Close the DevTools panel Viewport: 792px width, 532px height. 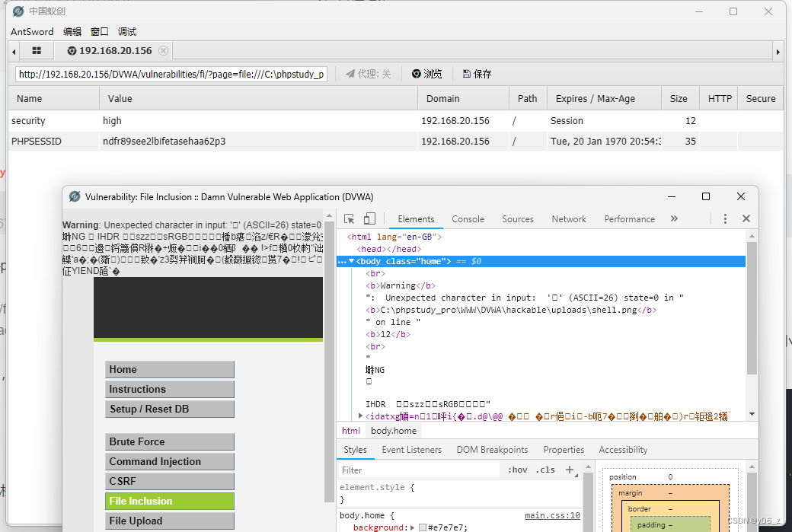[x=746, y=218]
